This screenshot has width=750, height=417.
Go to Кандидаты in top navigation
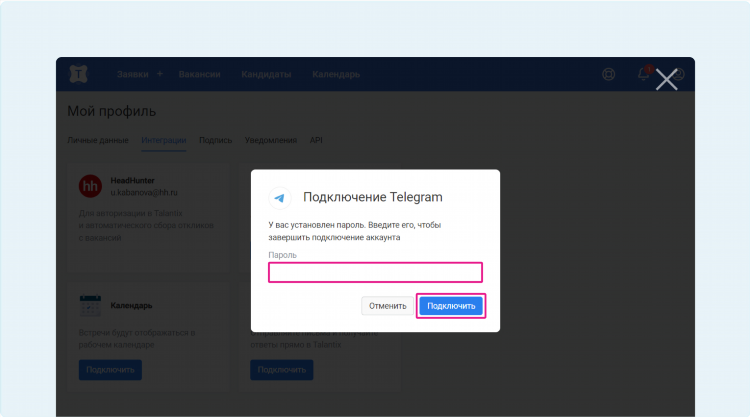266,75
